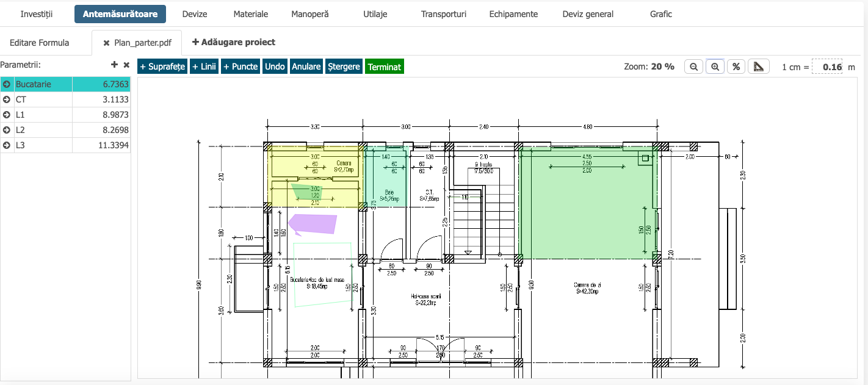Click the arrow icon beside L3 parameter
This screenshot has height=385, width=868.
[x=7, y=145]
